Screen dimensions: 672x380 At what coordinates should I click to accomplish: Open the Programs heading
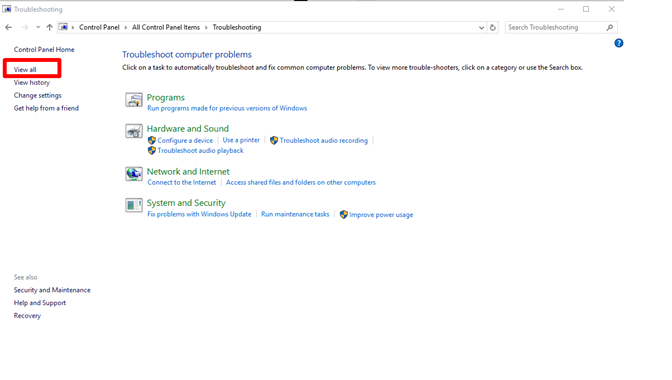166,98
